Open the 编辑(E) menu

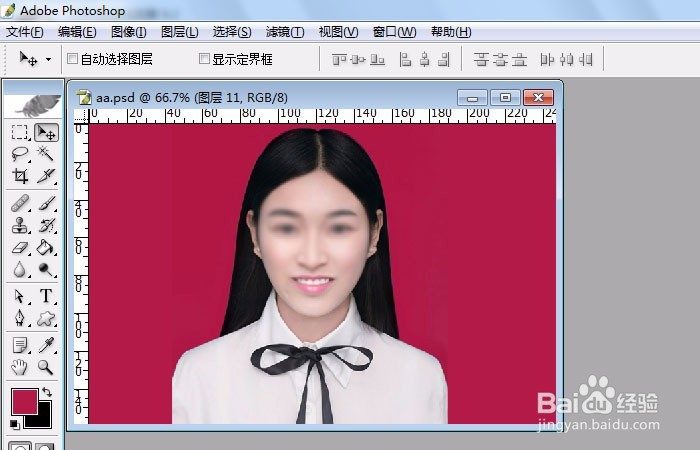(77, 32)
